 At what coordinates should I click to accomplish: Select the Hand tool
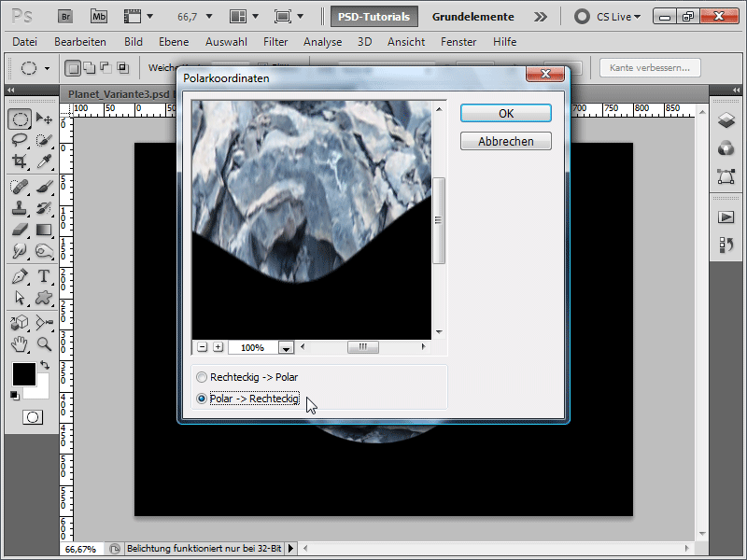pyautogui.click(x=20, y=343)
